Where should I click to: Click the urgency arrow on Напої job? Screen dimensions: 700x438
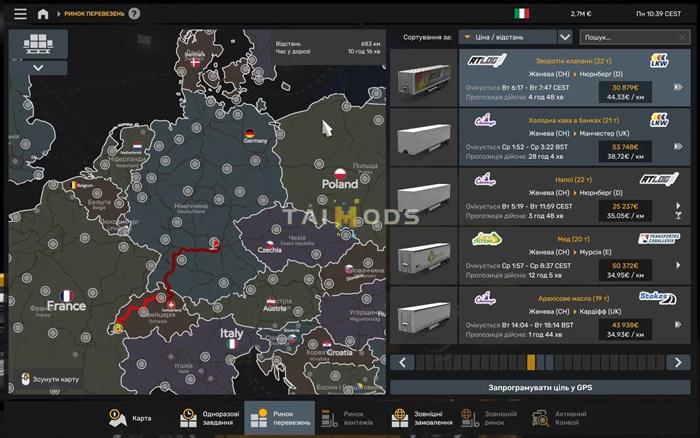click(678, 206)
